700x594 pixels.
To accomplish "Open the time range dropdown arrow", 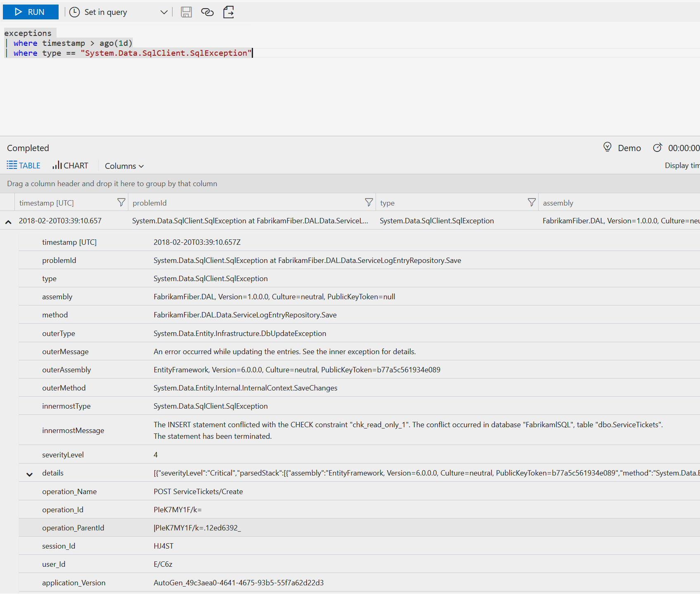I will point(164,12).
